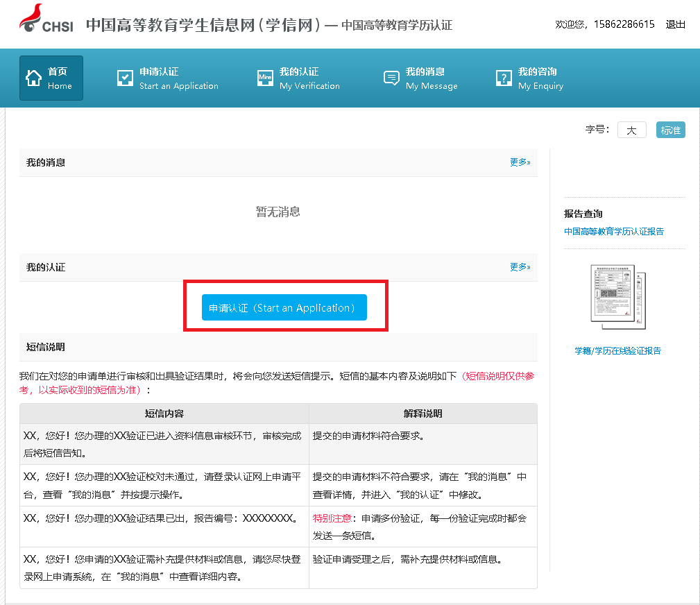Go to 我的认证 My Verification menu
Image resolution: width=700 pixels, height=605 pixels.
(298, 78)
